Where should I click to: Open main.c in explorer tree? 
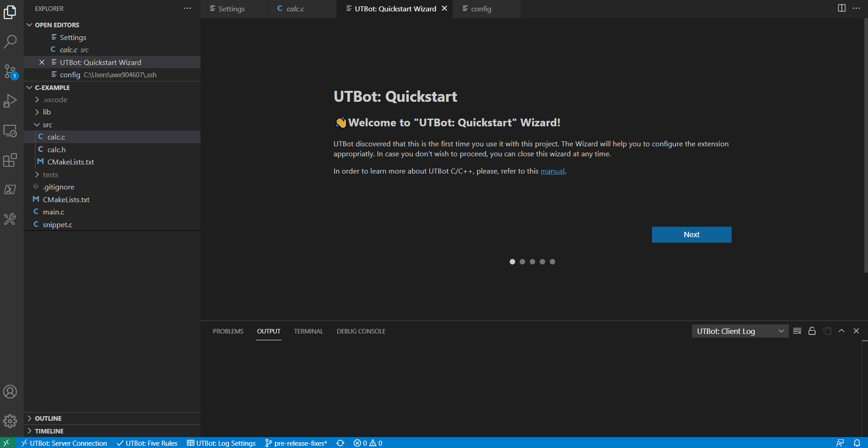pyautogui.click(x=112, y=212)
